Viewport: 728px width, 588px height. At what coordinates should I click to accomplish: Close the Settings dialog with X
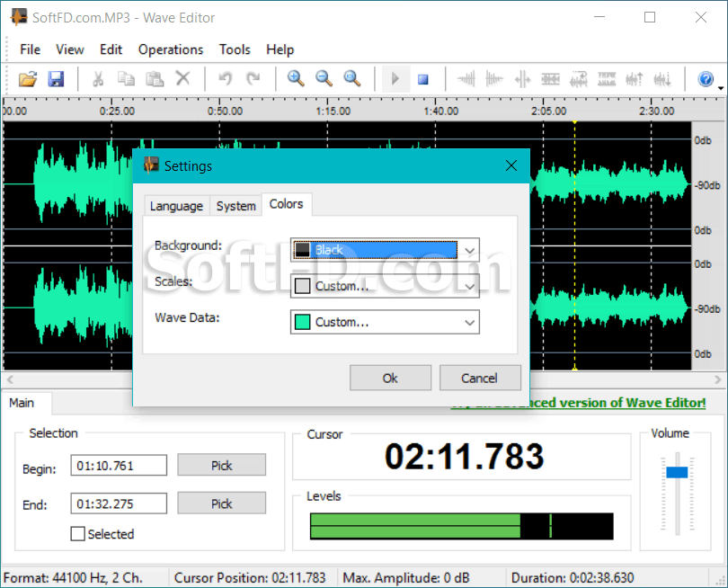pos(511,165)
